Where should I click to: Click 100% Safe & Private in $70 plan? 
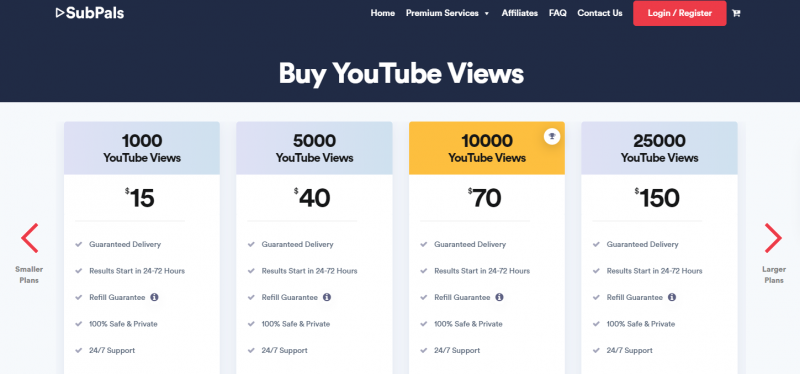pos(468,324)
